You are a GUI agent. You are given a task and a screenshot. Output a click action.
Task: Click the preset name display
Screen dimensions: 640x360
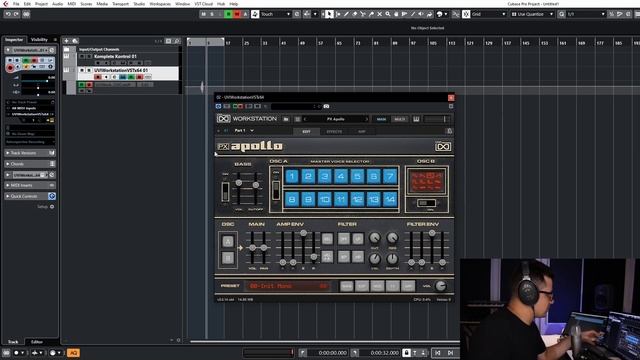point(288,286)
